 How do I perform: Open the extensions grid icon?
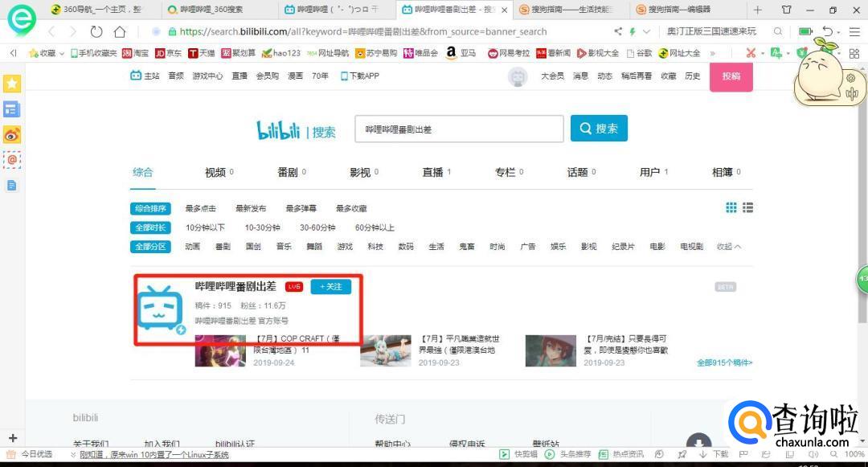[x=854, y=53]
